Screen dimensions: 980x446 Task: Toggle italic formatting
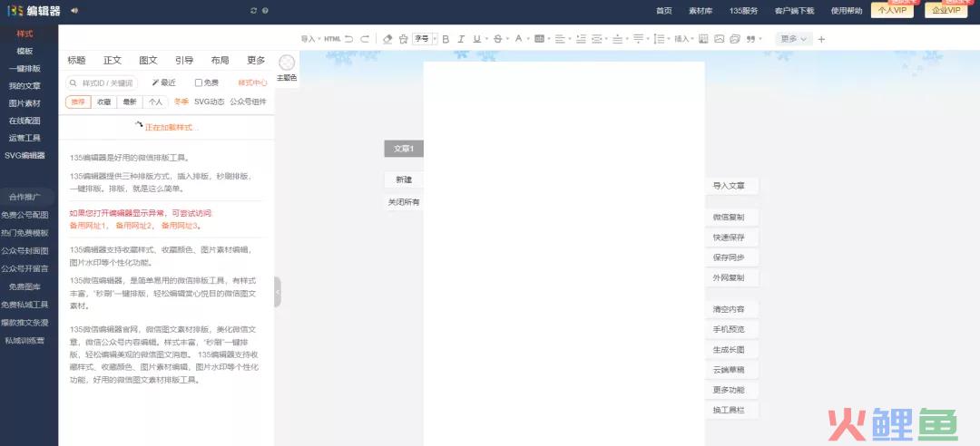click(x=461, y=39)
